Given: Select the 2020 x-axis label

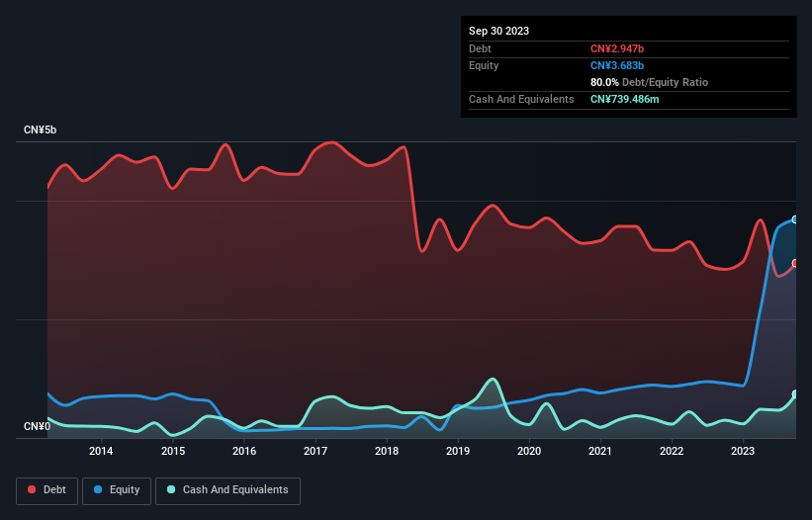Looking at the screenshot, I should (x=529, y=451).
